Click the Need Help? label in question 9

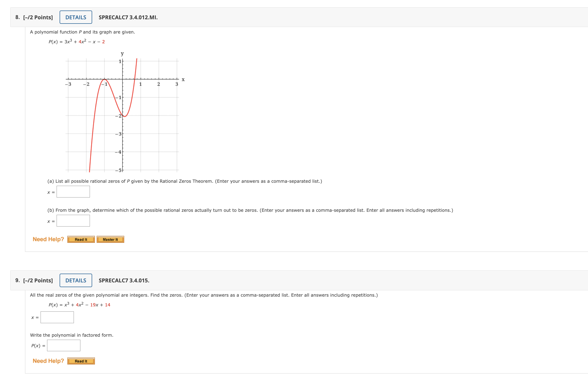coord(48,360)
